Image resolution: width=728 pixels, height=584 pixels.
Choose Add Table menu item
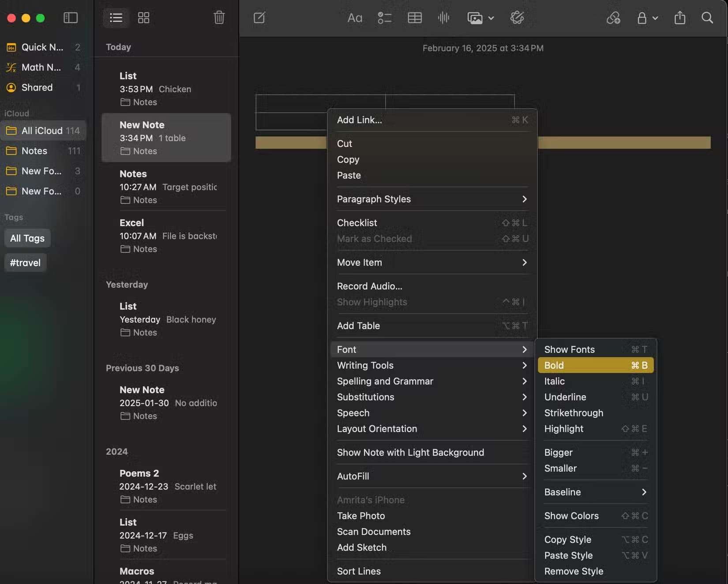432,326
